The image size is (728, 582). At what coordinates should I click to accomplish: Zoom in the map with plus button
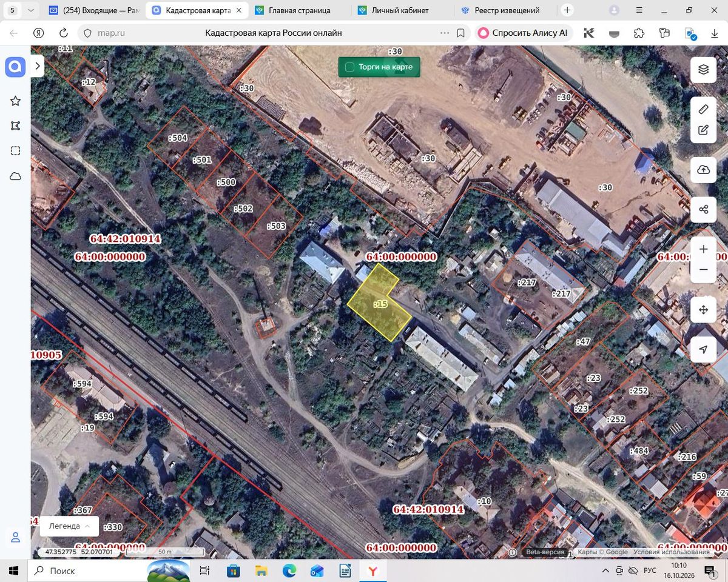704,249
